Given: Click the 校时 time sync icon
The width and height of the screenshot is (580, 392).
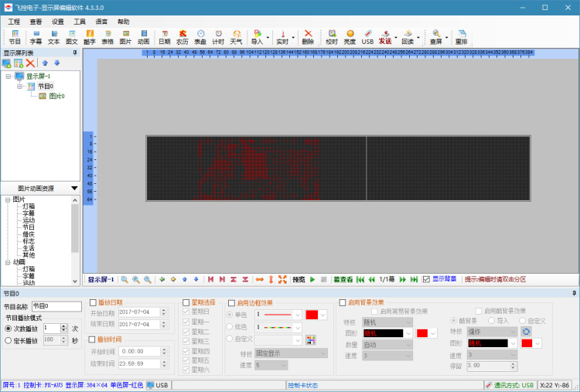Looking at the screenshot, I should [332, 37].
